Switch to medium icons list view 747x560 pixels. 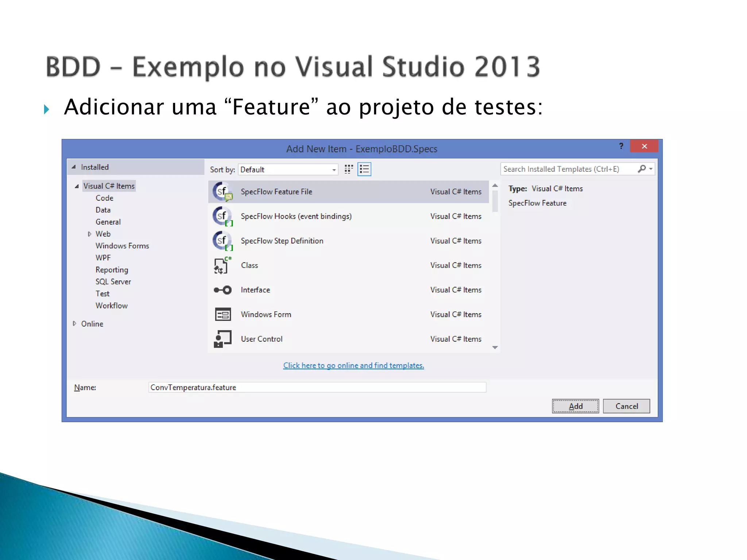click(x=364, y=169)
